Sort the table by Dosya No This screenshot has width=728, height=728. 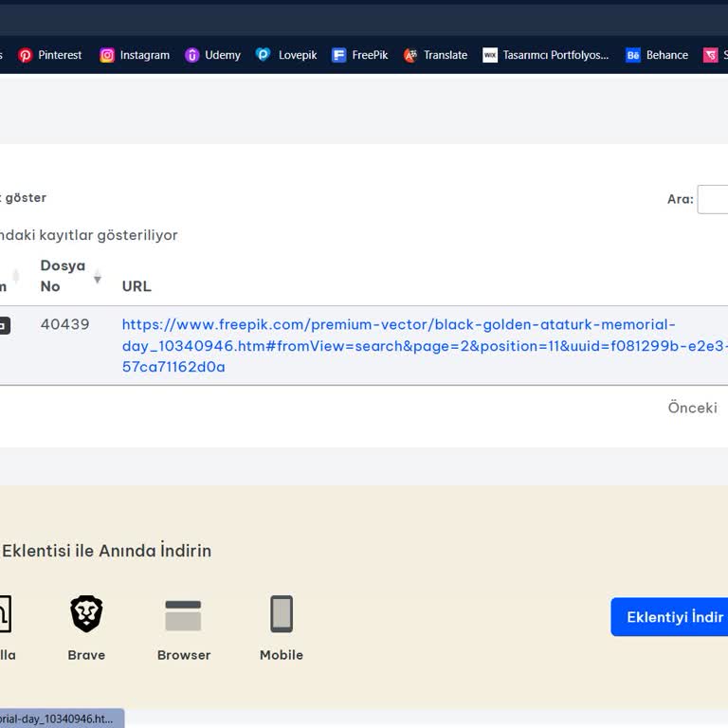(64, 276)
